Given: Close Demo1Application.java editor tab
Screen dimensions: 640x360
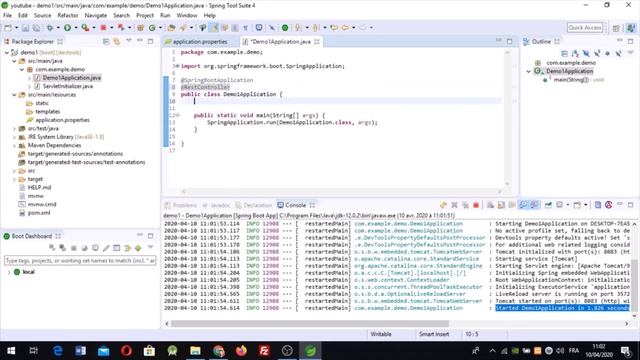Looking at the screenshot, I should click(317, 42).
